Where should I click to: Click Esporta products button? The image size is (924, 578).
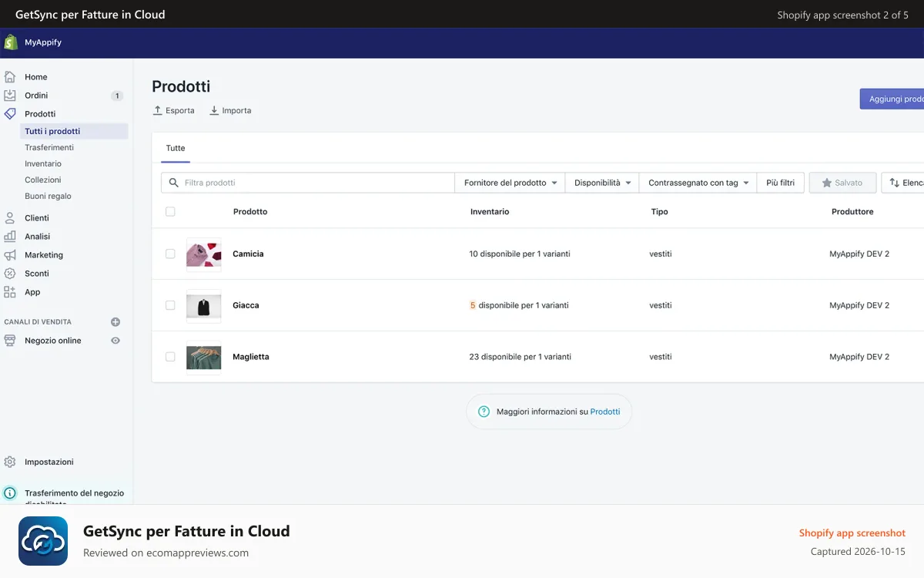(x=174, y=110)
